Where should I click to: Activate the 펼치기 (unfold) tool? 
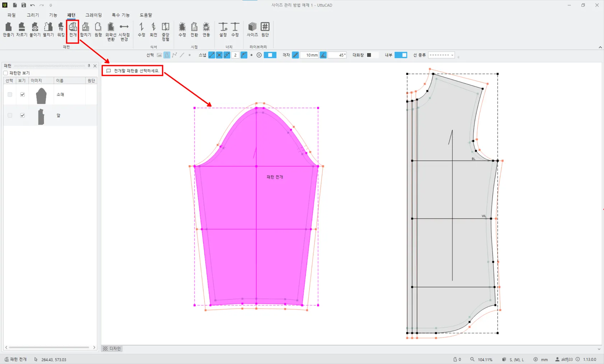click(x=48, y=29)
